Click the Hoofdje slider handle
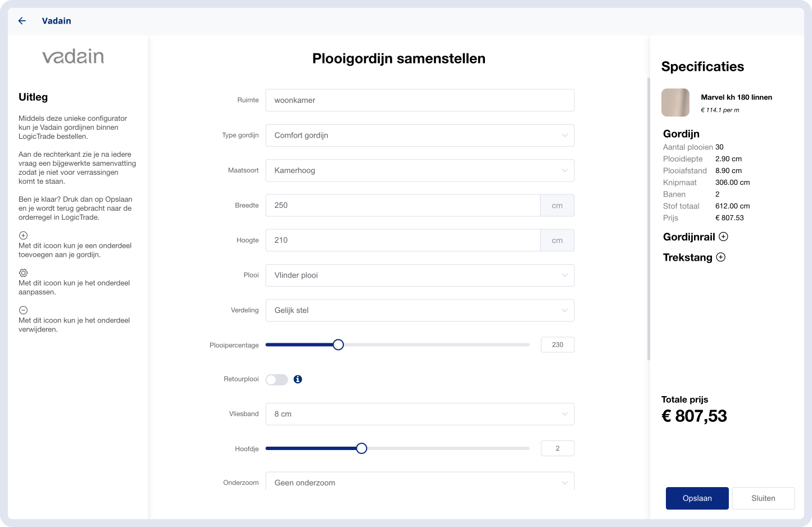The width and height of the screenshot is (812, 527). pyautogui.click(x=362, y=448)
